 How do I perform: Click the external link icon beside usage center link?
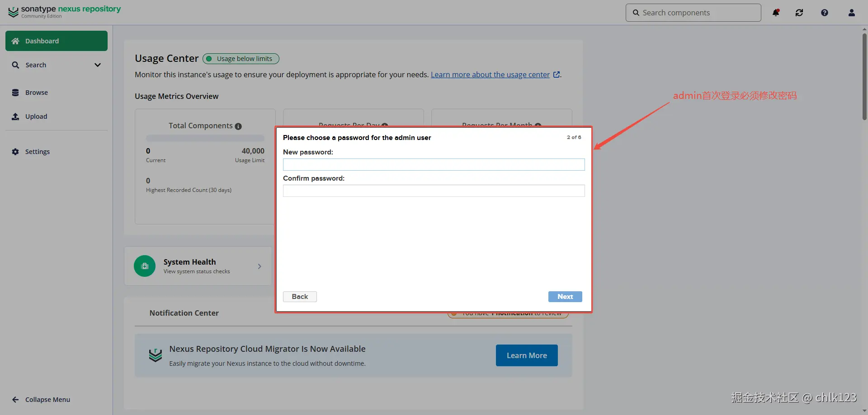pos(557,75)
